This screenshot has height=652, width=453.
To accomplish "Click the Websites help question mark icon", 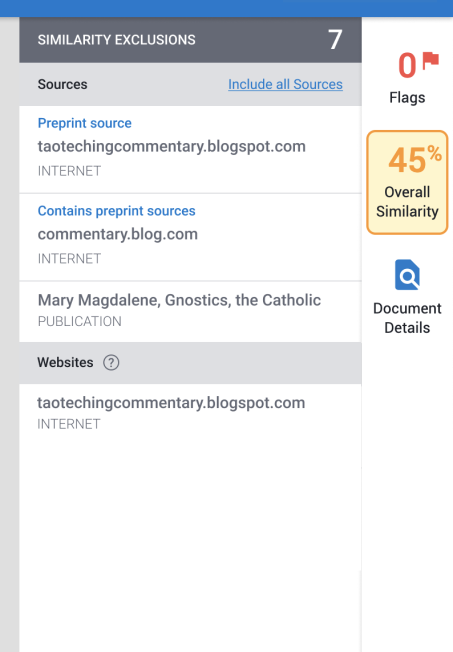I will [x=111, y=363].
